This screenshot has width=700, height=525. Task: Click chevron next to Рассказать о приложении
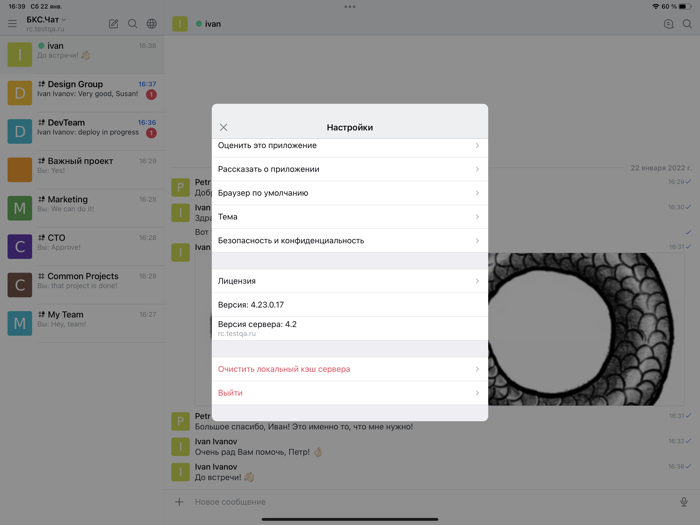[477, 169]
